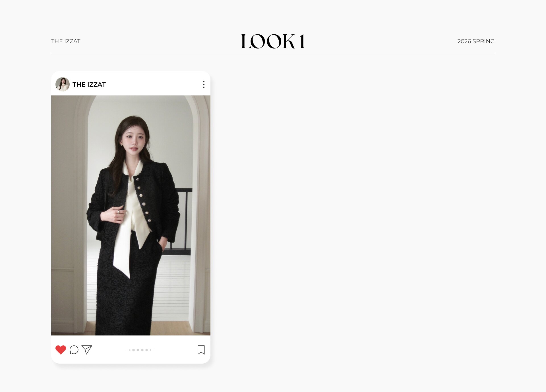Select THE IZZAT brand text at top-left
This screenshot has width=546, height=392.
coord(66,41)
